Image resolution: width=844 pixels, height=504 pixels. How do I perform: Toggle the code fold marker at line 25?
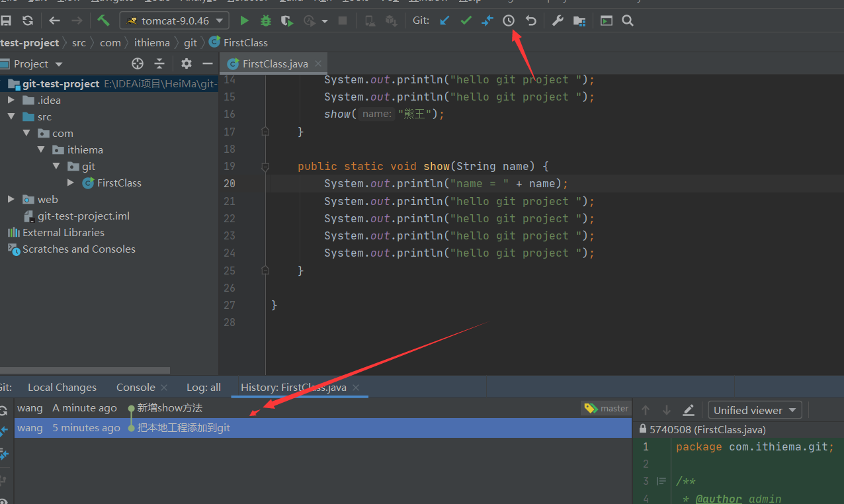tap(265, 270)
